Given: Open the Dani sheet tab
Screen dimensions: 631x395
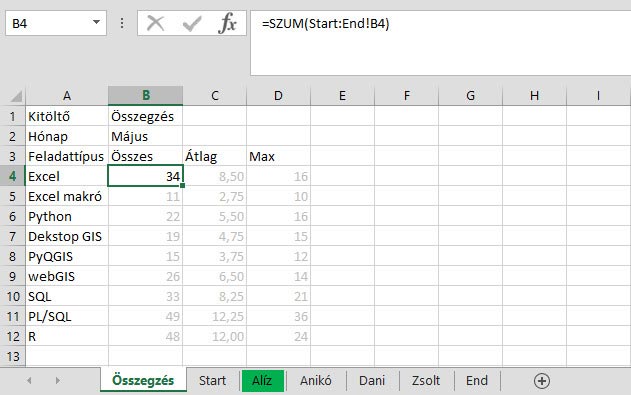Looking at the screenshot, I should pos(372,381).
